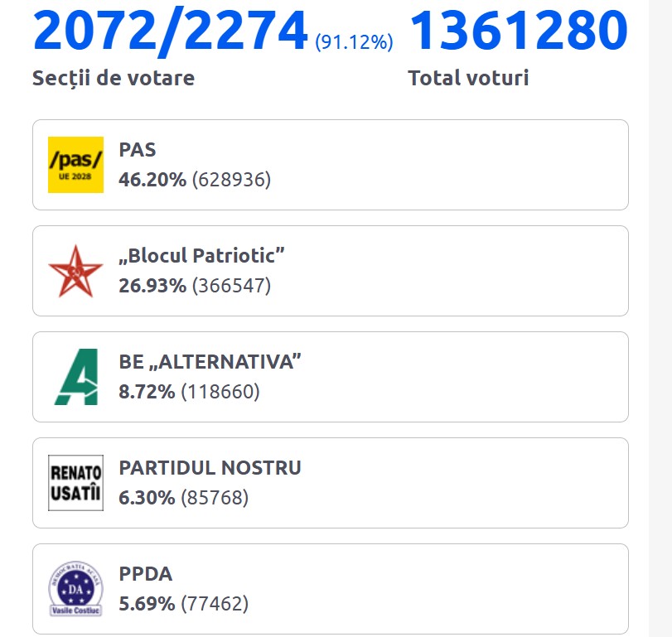Click the green ALTERNATIVA logo

pos(75,377)
